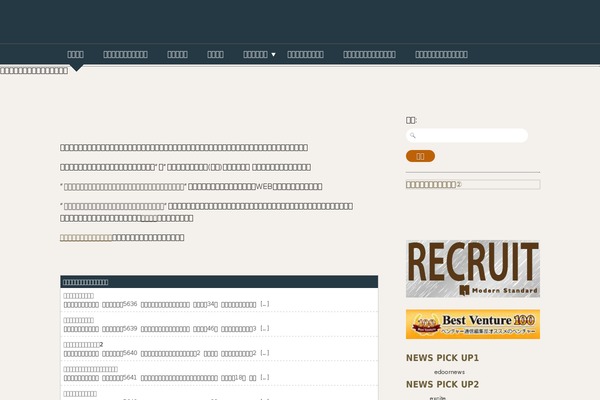600x400 pixels.
Task: Select the number 5640 in the list
Action: [130, 353]
